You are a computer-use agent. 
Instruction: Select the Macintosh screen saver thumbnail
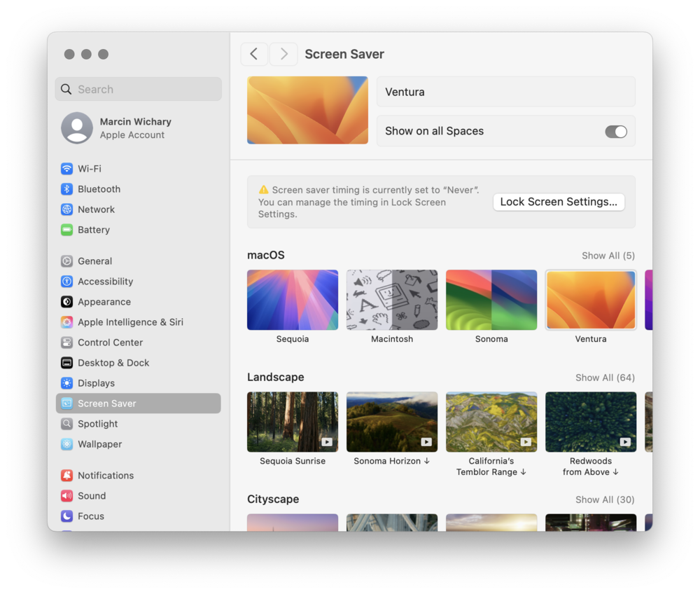click(x=392, y=300)
